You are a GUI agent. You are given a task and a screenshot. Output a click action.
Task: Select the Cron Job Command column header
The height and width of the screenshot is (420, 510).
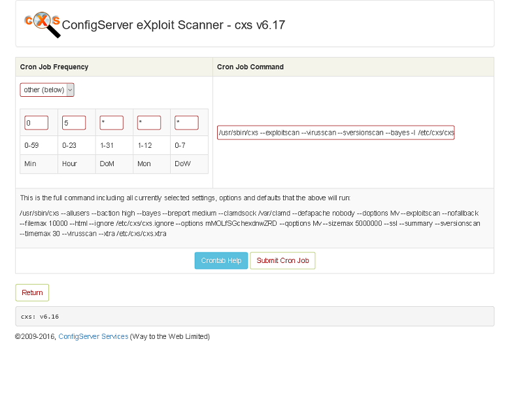tap(250, 67)
